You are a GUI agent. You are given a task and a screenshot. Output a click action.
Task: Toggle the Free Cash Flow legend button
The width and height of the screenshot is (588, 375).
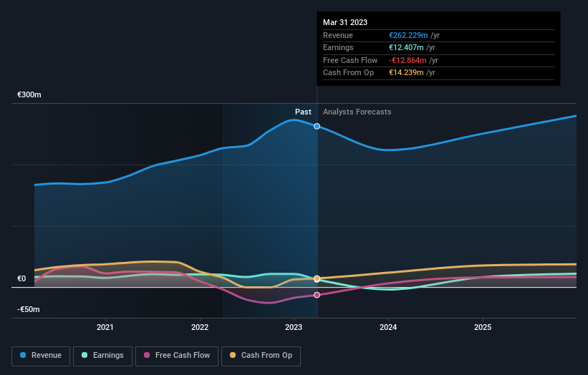point(177,356)
